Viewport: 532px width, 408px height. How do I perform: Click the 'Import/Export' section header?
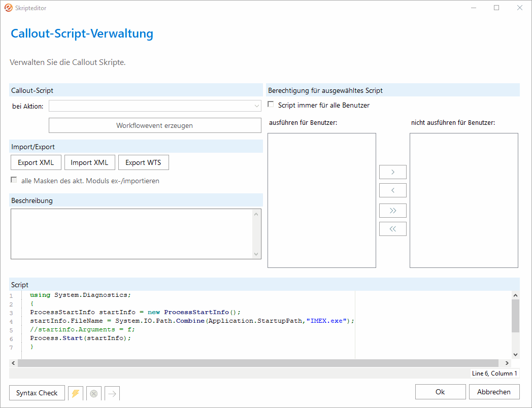coord(136,147)
